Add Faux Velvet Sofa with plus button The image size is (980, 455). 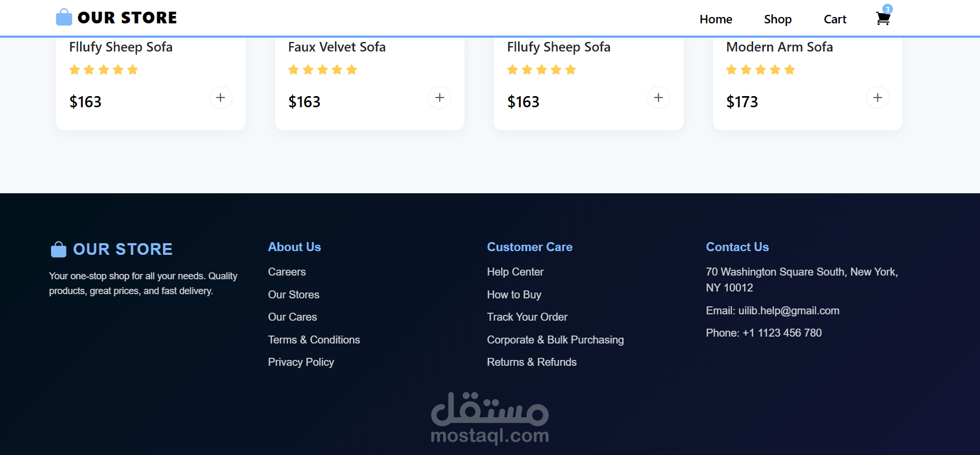(440, 98)
